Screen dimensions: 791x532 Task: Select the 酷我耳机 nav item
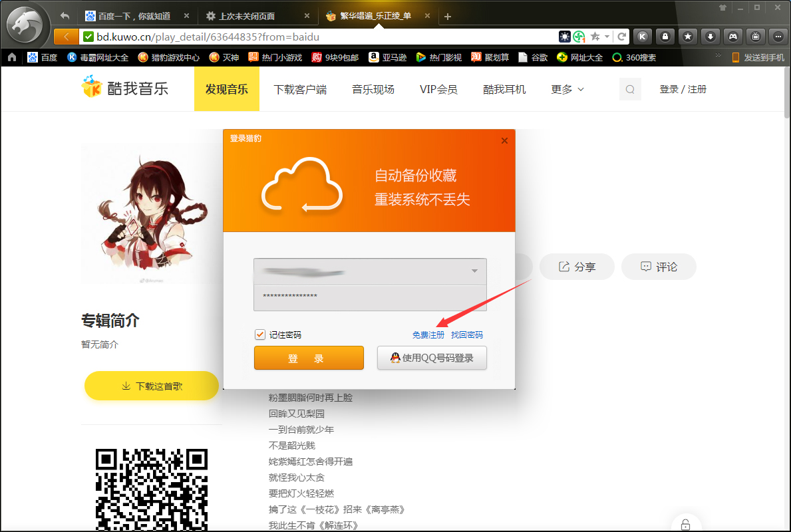coord(504,89)
